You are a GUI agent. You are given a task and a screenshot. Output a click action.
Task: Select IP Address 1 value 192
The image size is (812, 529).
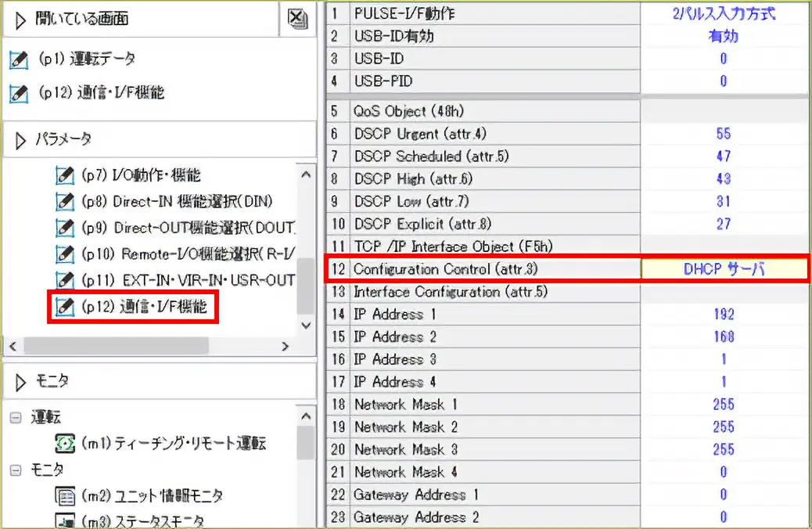point(724,314)
